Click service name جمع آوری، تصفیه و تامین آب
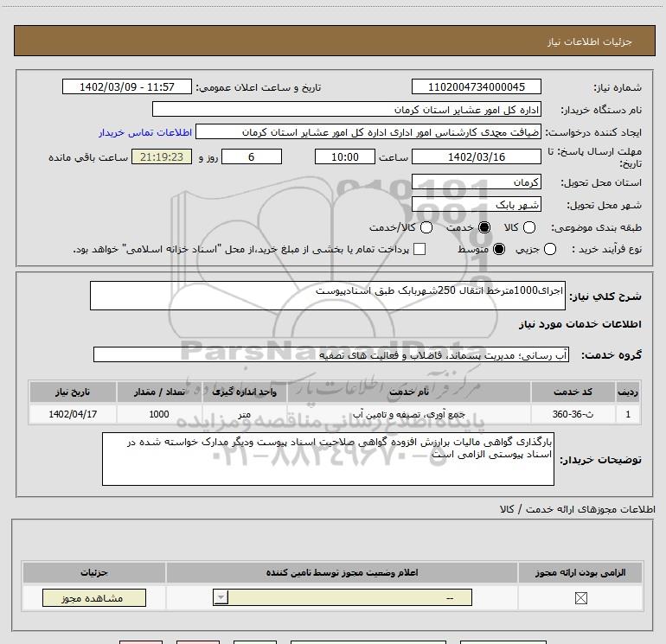Viewport: 666px width, 644px height. coord(408,414)
